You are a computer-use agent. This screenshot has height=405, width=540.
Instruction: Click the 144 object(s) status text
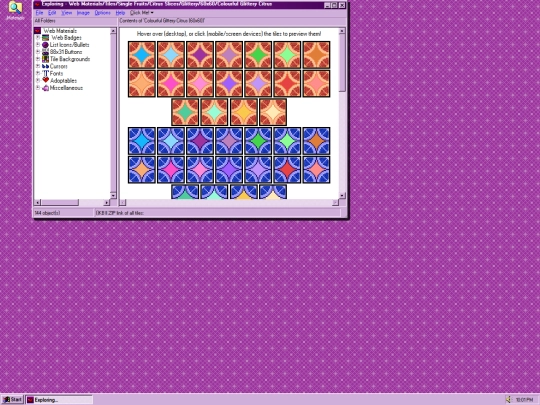[48, 213]
